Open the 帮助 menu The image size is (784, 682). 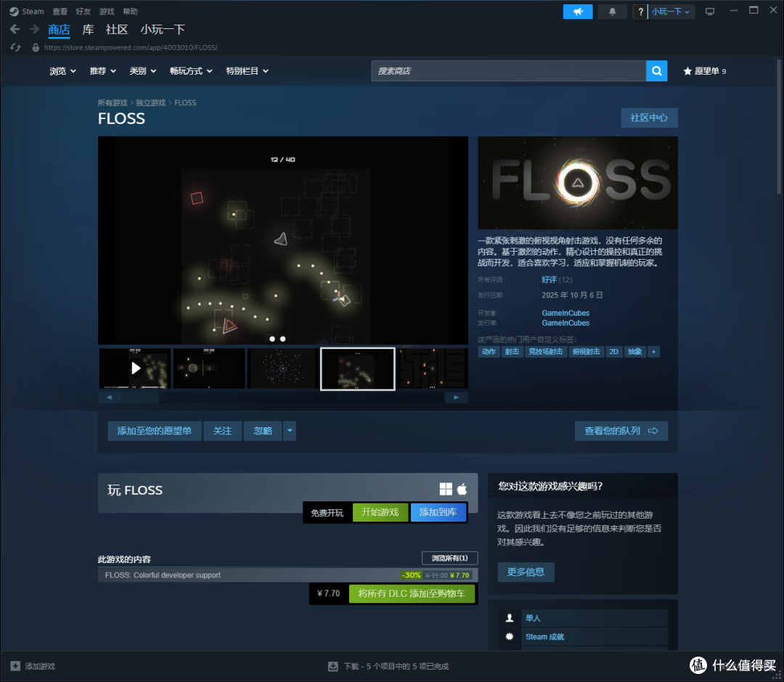(x=130, y=12)
